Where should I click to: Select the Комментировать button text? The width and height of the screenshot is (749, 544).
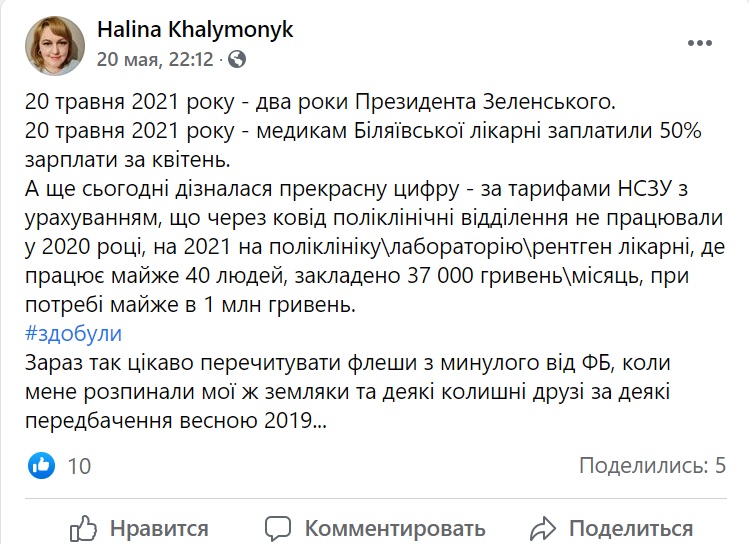395,529
